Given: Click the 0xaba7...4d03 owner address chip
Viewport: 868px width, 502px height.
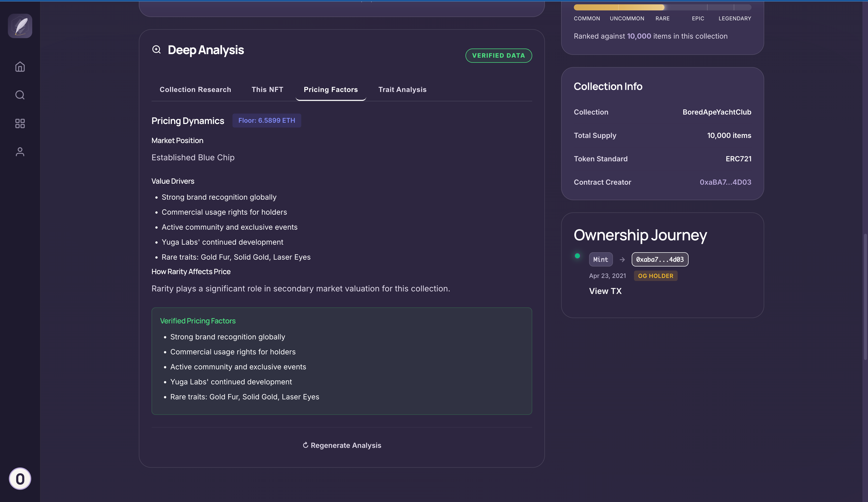Looking at the screenshot, I should 660,259.
